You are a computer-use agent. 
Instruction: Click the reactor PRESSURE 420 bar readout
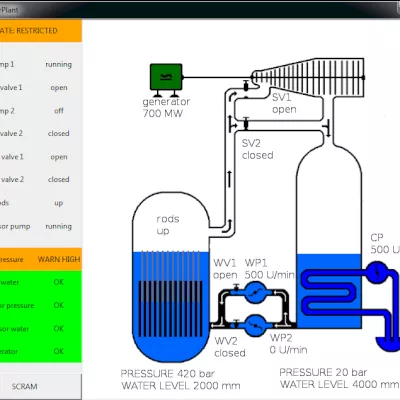(x=168, y=373)
